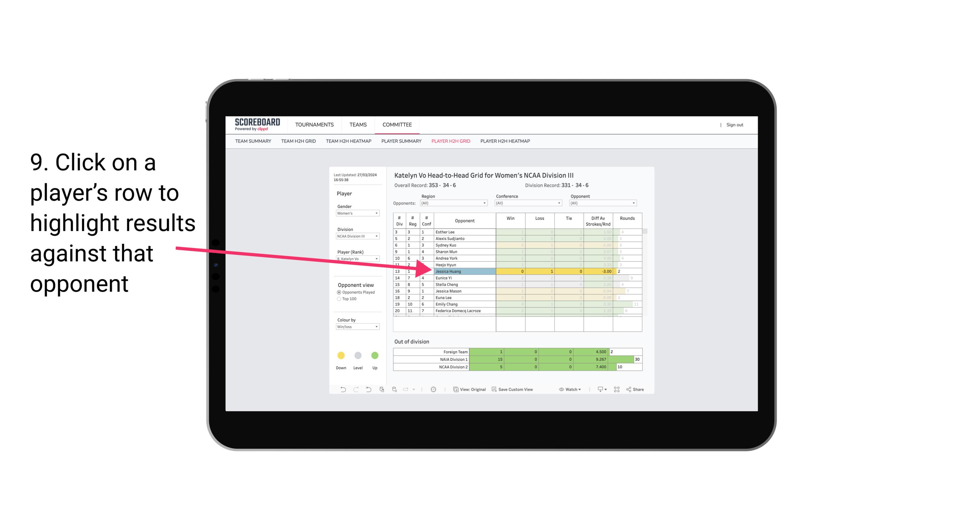980x527 pixels.
Task: Click the Save Custom View icon
Action: (x=494, y=390)
